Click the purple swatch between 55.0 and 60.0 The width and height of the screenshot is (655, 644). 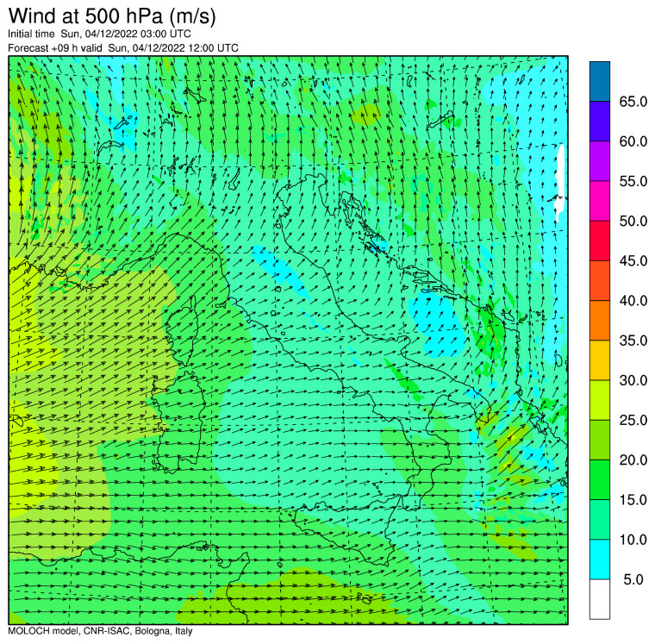600,161
